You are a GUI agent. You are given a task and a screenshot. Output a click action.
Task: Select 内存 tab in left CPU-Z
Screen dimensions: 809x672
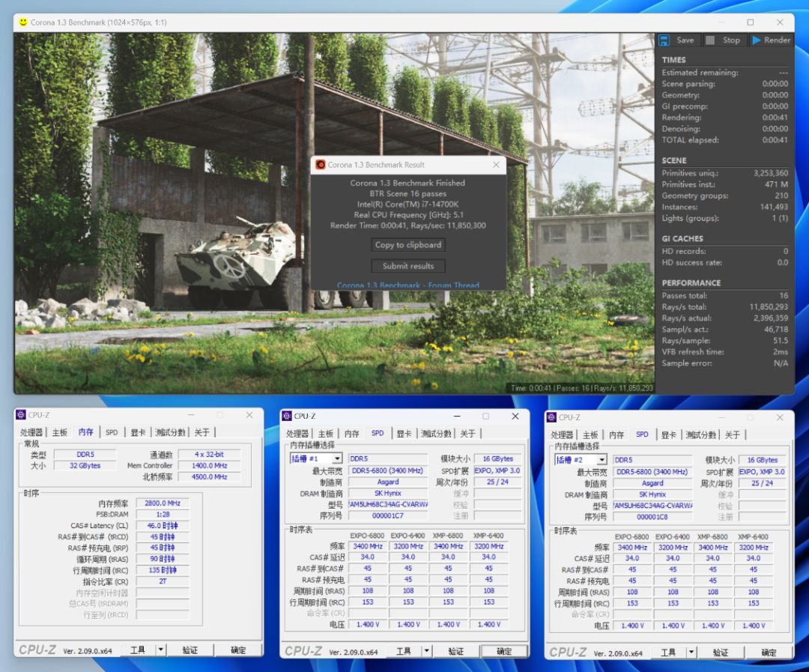click(x=86, y=432)
